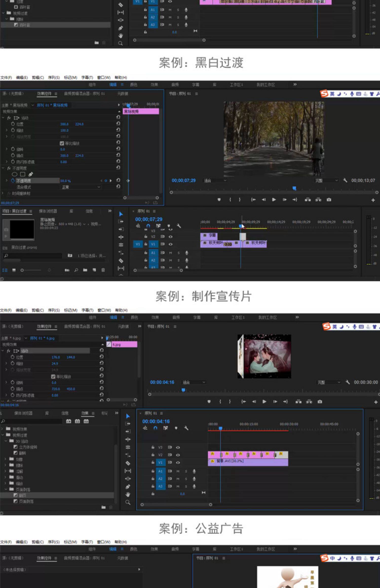Export frame with camera icon in 黑白过渡 screenshot
The width and height of the screenshot is (380, 588).
(329, 200)
